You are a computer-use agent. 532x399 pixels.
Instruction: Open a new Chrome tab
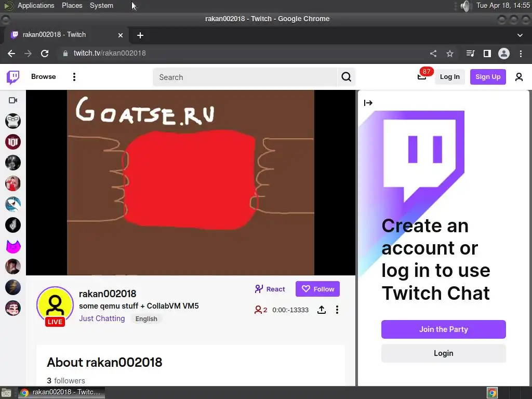point(140,35)
